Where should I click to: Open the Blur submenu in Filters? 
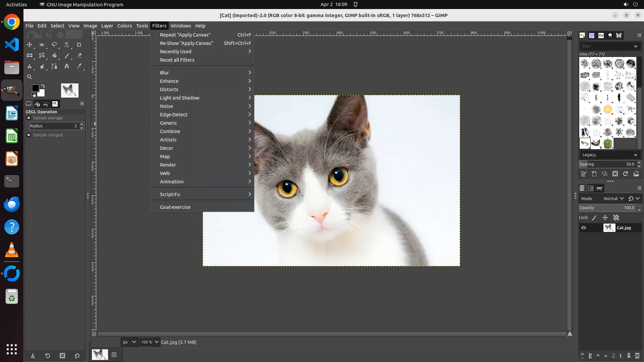coord(164,73)
